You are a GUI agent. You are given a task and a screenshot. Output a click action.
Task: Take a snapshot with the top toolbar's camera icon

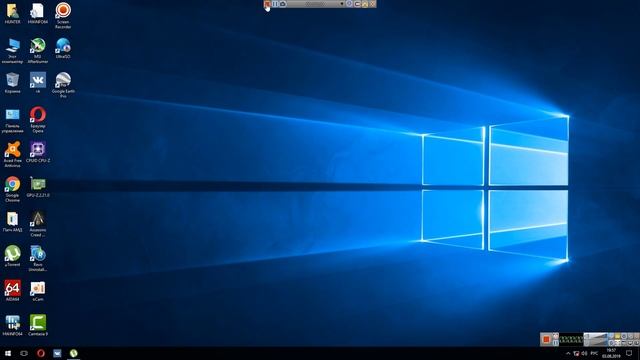point(282,4)
